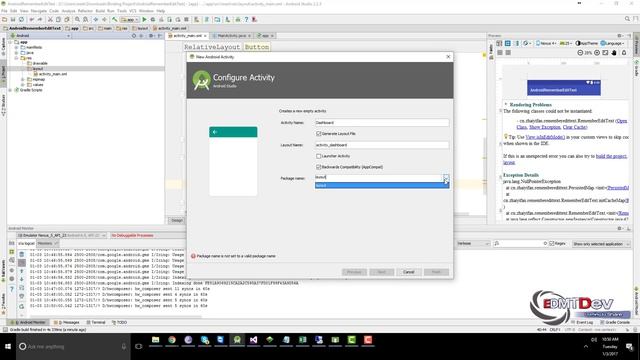Screen dimensions: 640x360
Task: Click the logcat Restart icon
Action: click(x=22, y=306)
